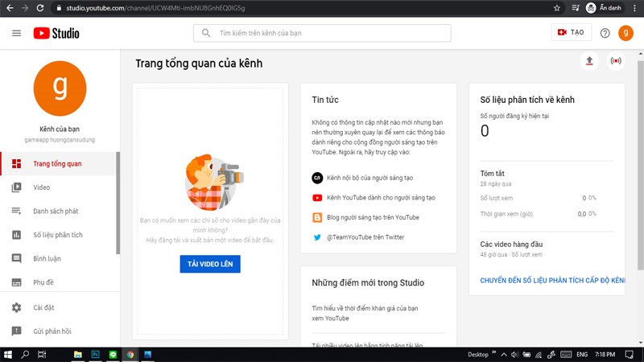The width and height of the screenshot is (644, 362).
Task: Open Windows taskbar search
Action: tap(25, 355)
